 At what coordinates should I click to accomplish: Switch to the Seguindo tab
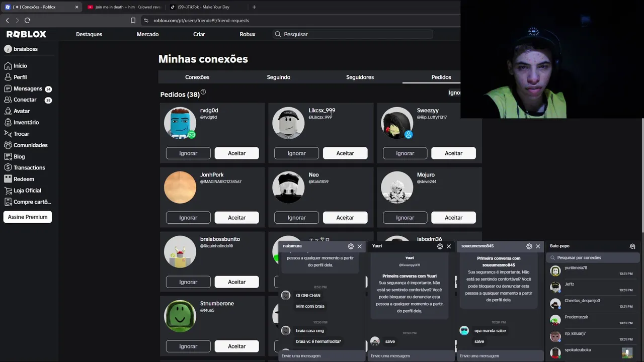[279, 77]
